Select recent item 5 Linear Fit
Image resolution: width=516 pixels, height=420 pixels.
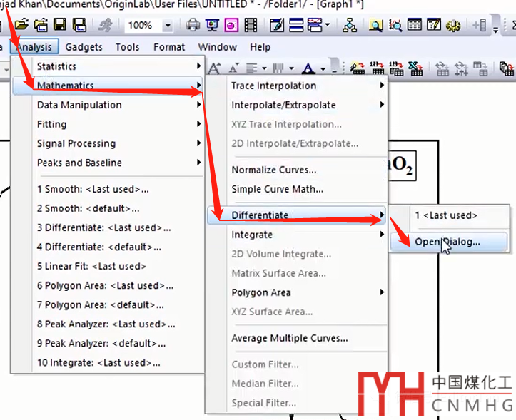pyautogui.click(x=91, y=266)
